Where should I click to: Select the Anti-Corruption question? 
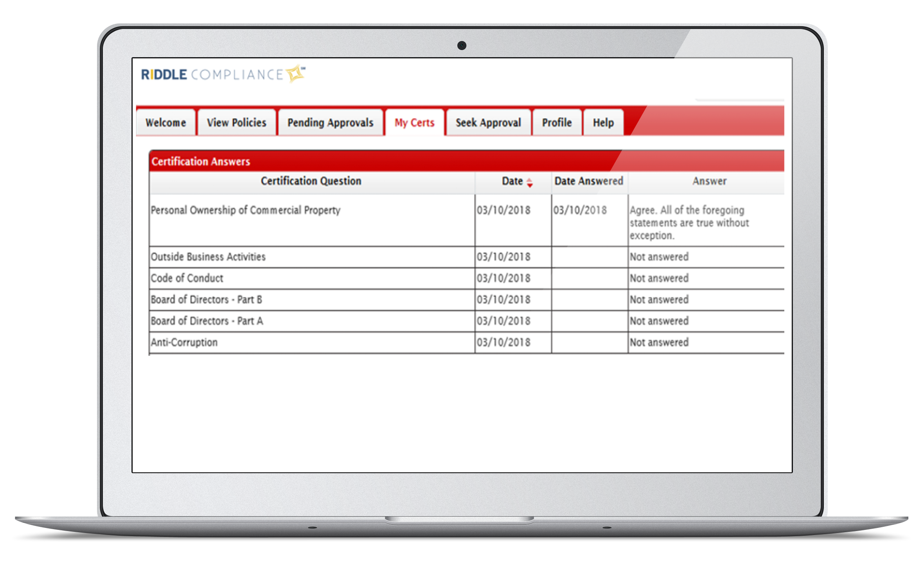pyautogui.click(x=184, y=342)
